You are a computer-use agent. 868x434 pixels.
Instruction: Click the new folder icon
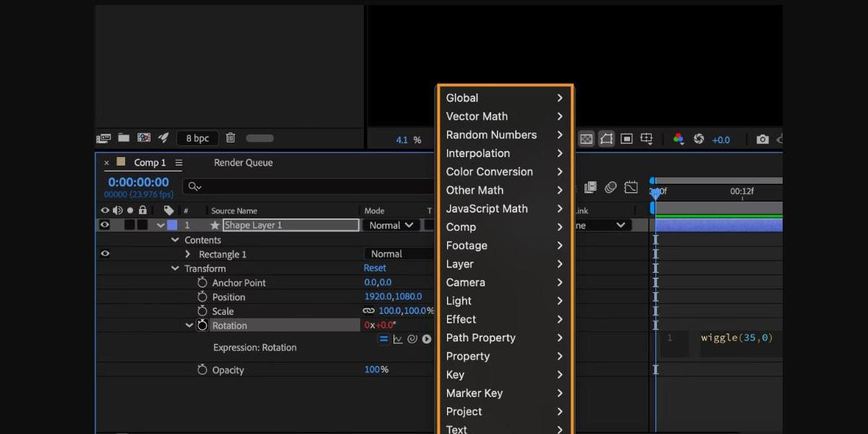pos(124,138)
